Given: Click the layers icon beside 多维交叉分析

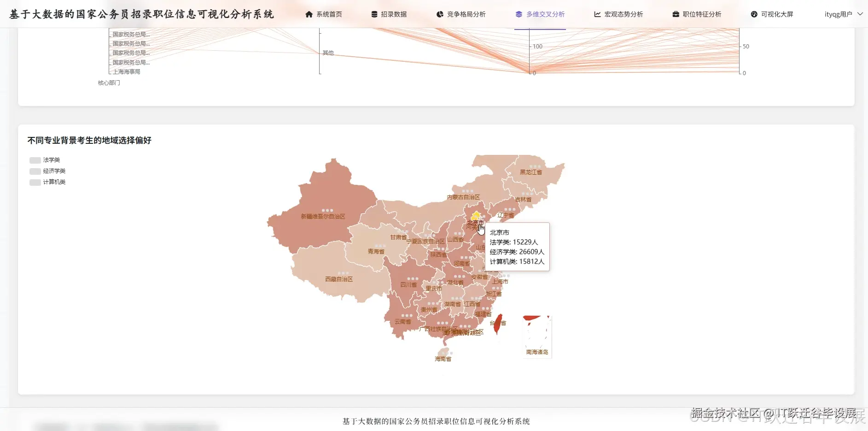Looking at the screenshot, I should [x=519, y=14].
